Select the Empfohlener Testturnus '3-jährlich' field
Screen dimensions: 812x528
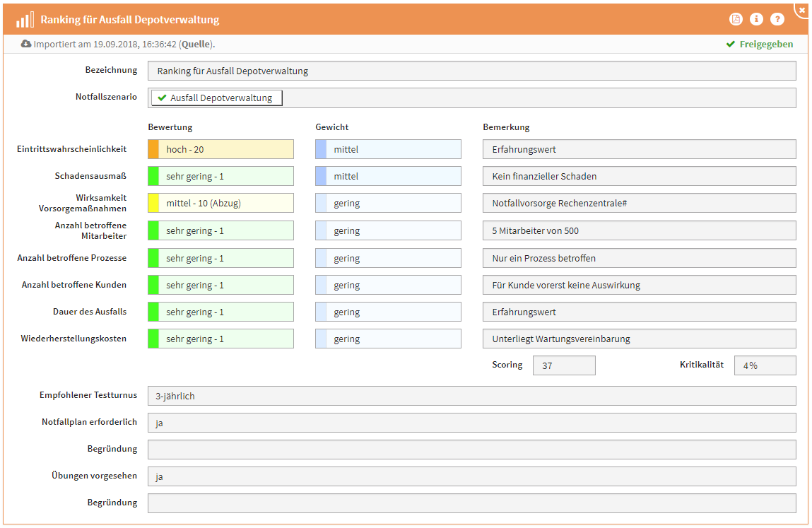(471, 396)
